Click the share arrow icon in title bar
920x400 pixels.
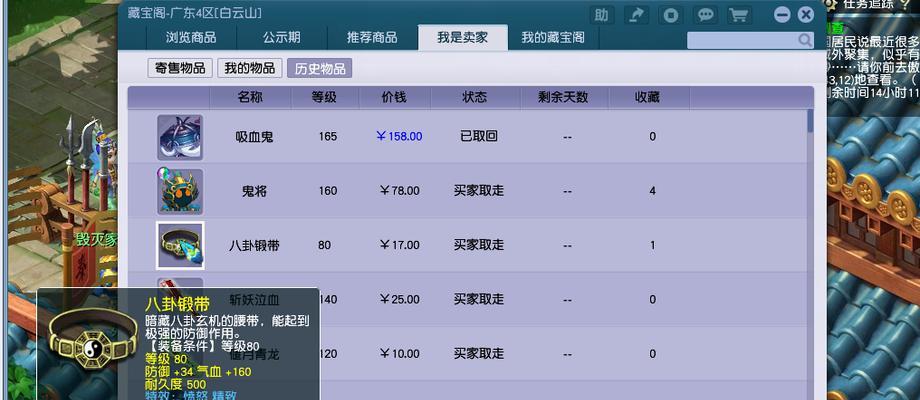point(635,15)
